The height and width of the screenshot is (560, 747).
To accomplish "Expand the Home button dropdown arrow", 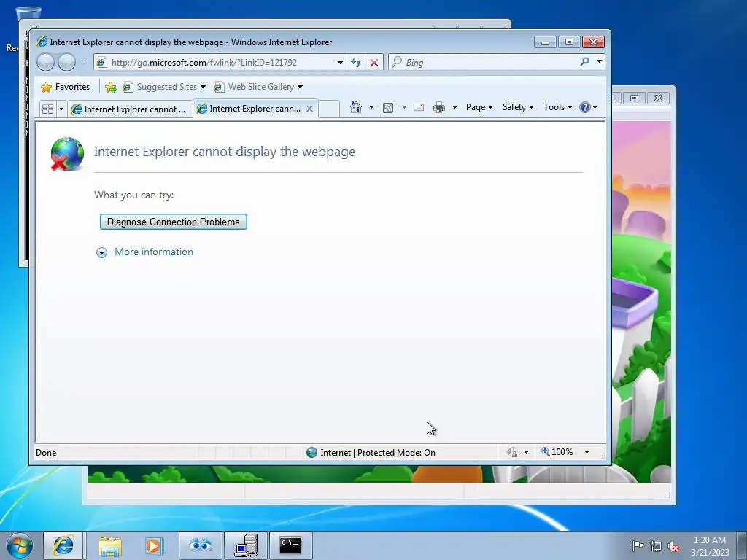I will [x=371, y=107].
